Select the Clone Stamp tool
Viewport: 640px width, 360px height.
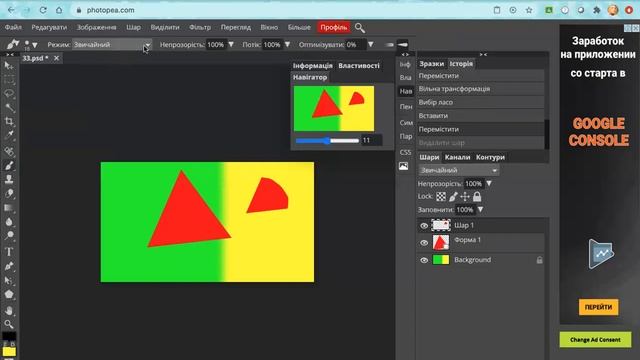click(x=9, y=179)
